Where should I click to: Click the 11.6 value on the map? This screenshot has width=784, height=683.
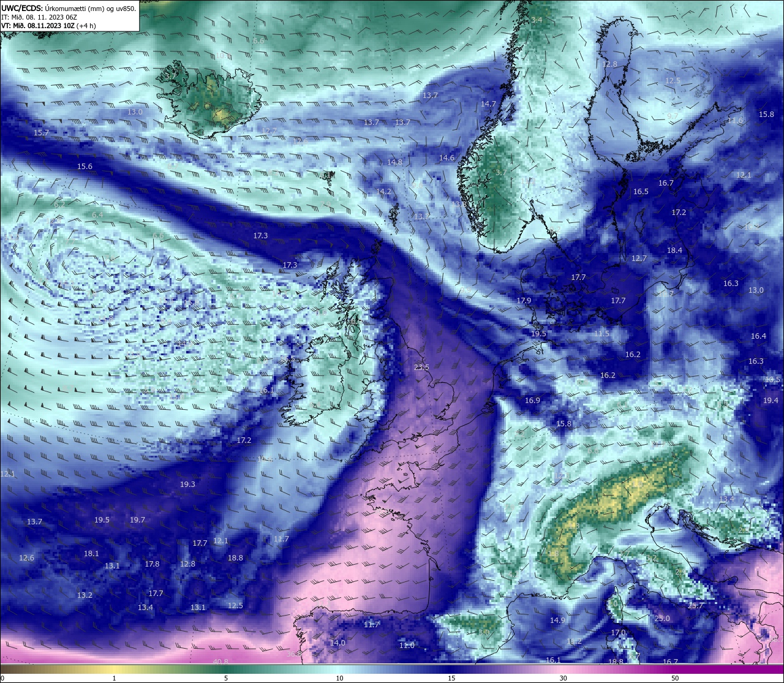coord(735,121)
